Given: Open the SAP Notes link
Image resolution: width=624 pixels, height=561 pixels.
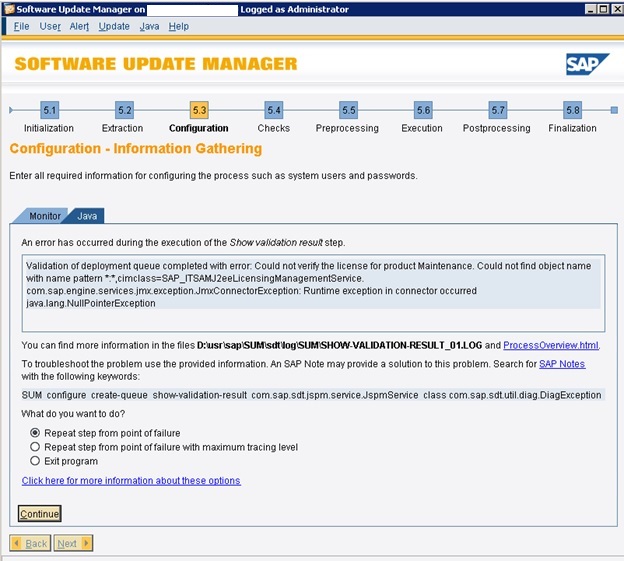Looking at the screenshot, I should 562,364.
